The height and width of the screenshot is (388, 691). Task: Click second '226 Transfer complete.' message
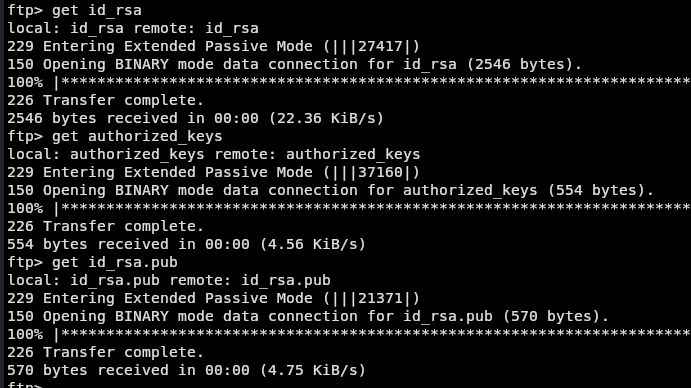(x=105, y=226)
